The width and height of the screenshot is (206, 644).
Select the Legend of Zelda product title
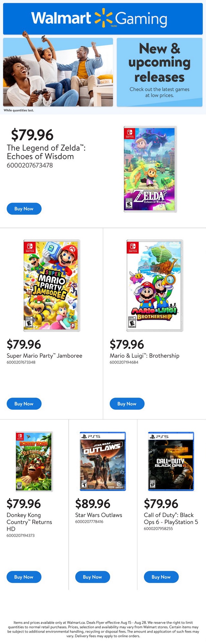pyautogui.click(x=46, y=152)
